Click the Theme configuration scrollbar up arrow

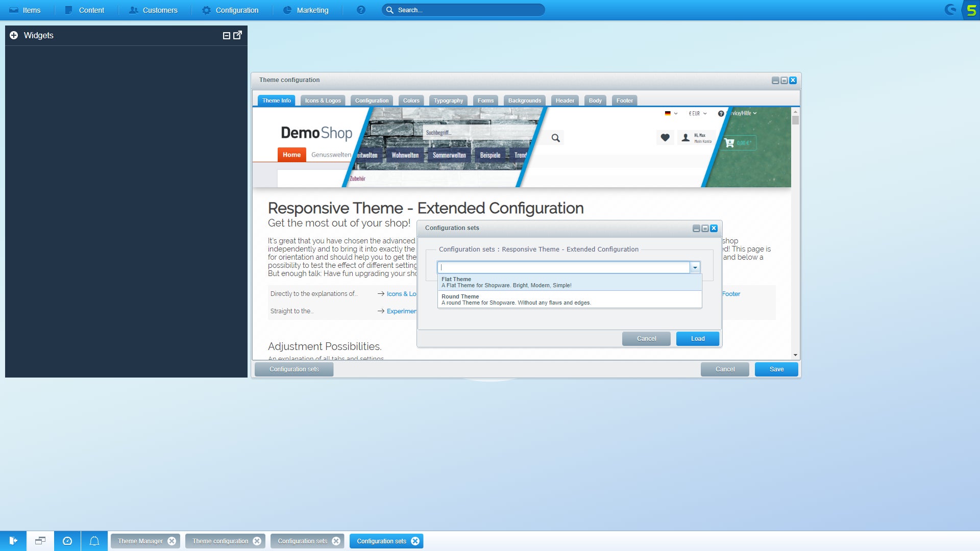795,112
